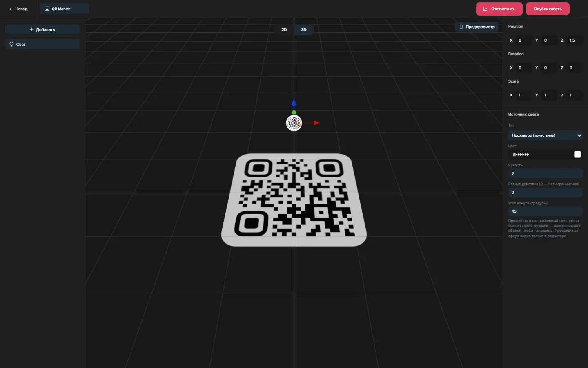Image resolution: width=588 pixels, height=368 pixels.
Task: Select the wireframe light sphere
Action: (x=294, y=123)
